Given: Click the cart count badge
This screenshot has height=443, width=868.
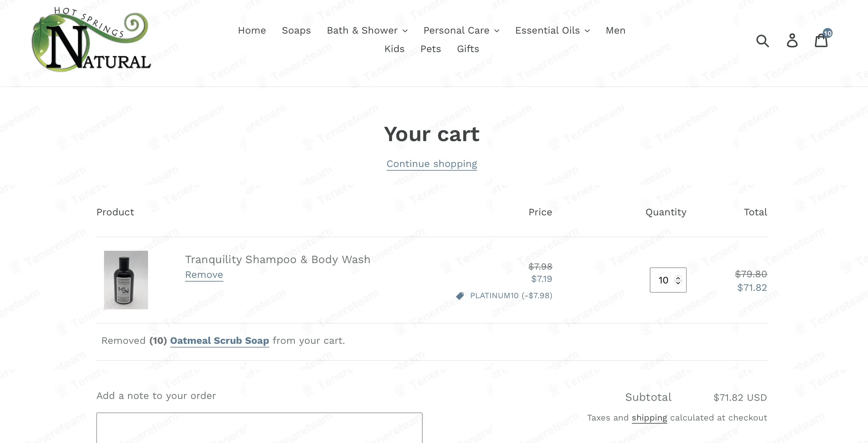Looking at the screenshot, I should [828, 33].
